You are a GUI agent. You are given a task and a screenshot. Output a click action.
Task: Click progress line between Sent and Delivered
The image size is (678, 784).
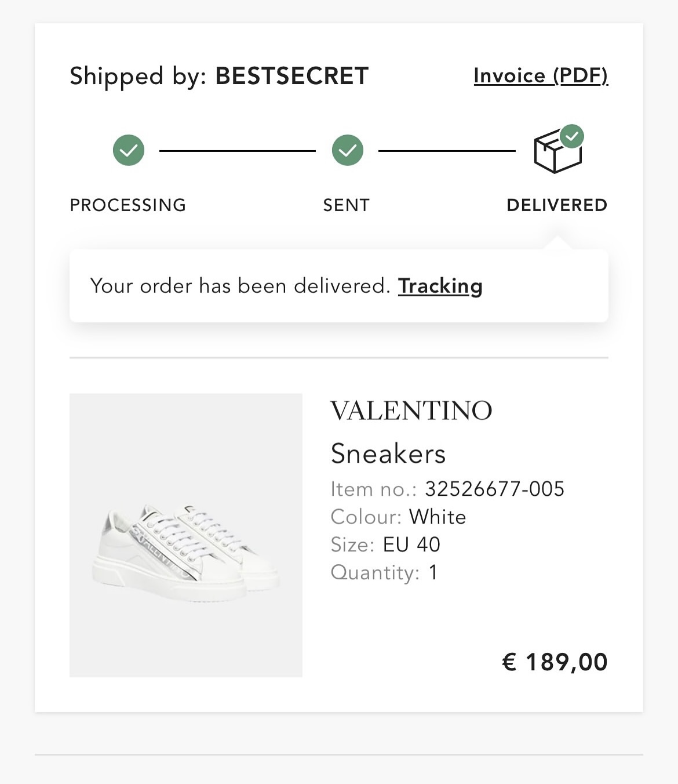(x=447, y=151)
